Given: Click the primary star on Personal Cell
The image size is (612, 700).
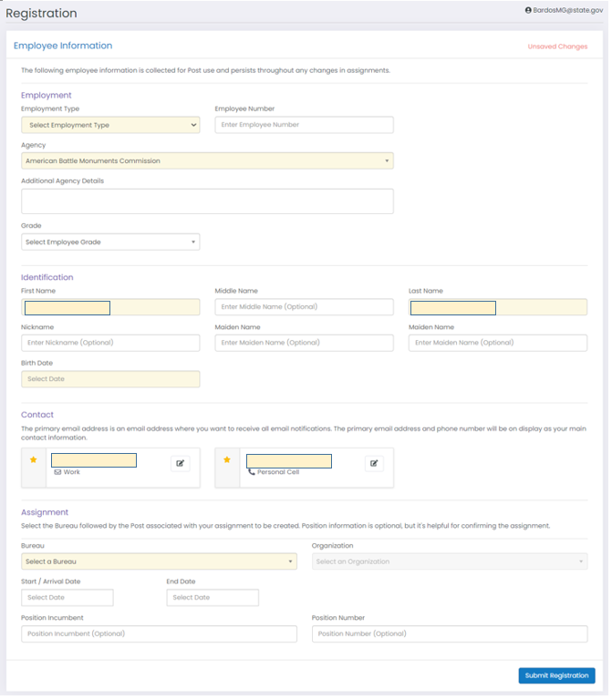Looking at the screenshot, I should pos(227,459).
